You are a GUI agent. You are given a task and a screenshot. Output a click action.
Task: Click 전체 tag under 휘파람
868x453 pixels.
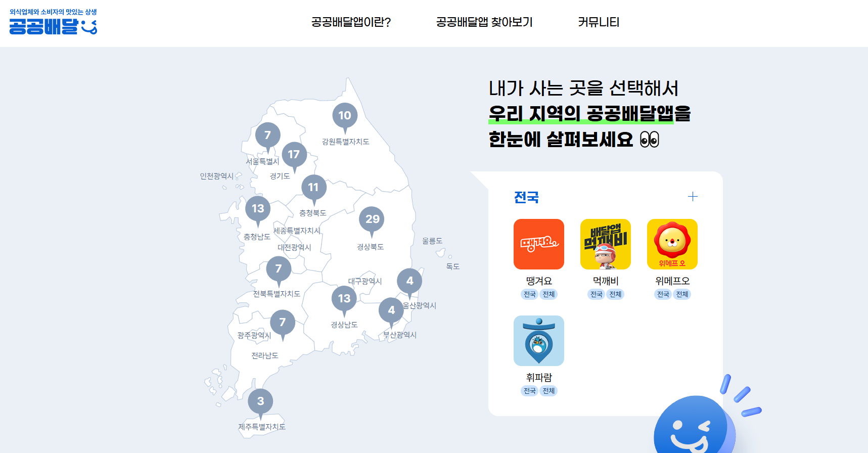coord(549,391)
